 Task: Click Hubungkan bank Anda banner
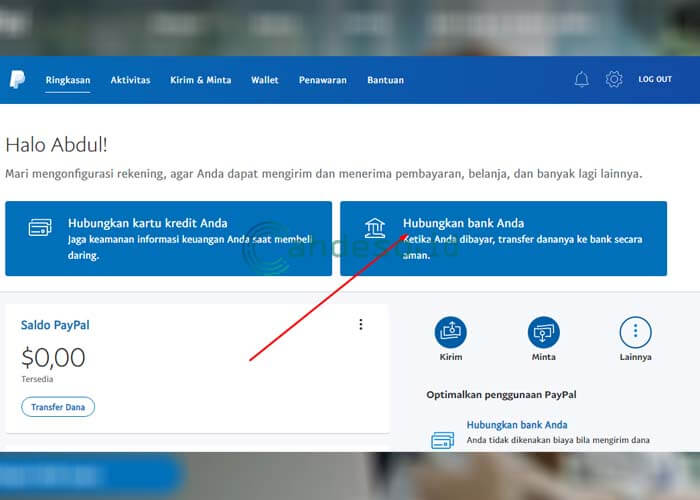pyautogui.click(x=504, y=238)
